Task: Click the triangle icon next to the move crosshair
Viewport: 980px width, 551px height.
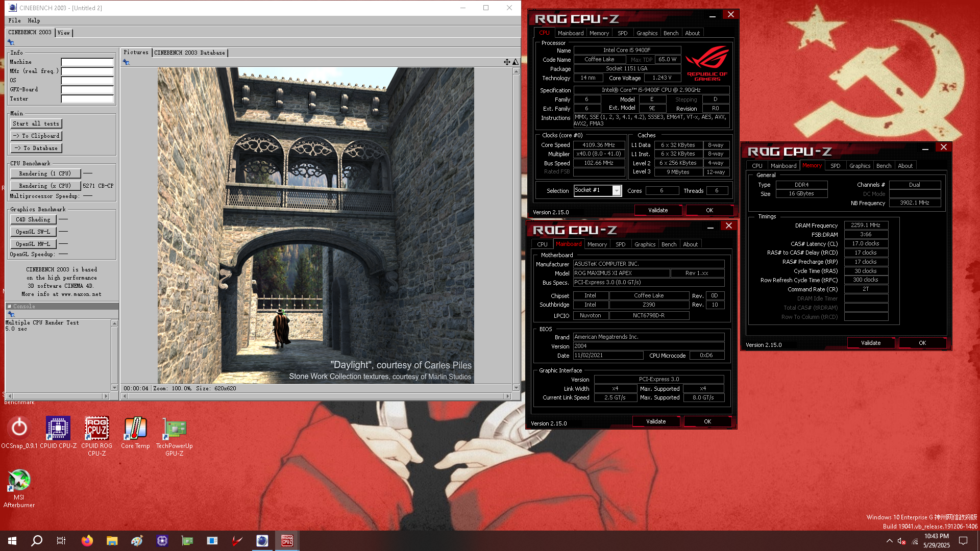Action: click(516, 62)
